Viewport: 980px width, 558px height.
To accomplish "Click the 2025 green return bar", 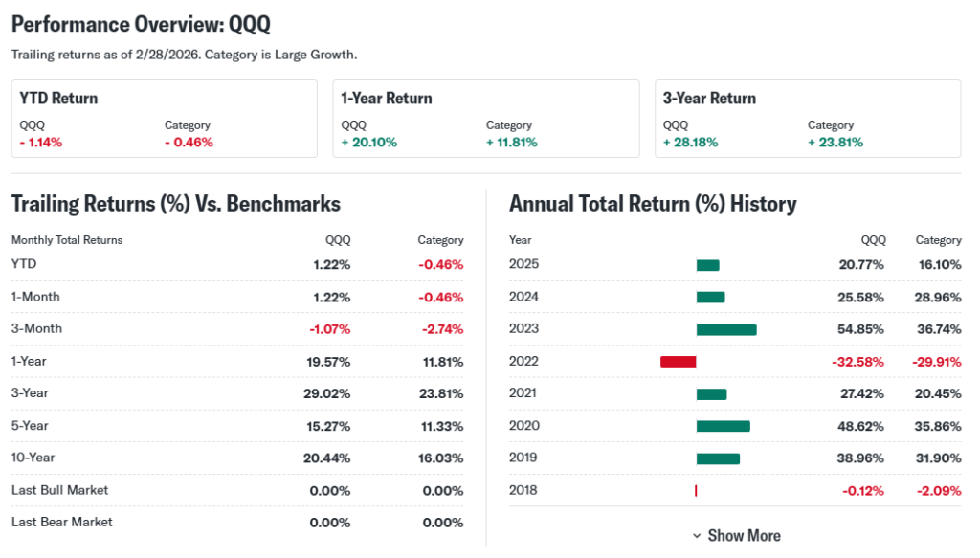I will click(707, 265).
